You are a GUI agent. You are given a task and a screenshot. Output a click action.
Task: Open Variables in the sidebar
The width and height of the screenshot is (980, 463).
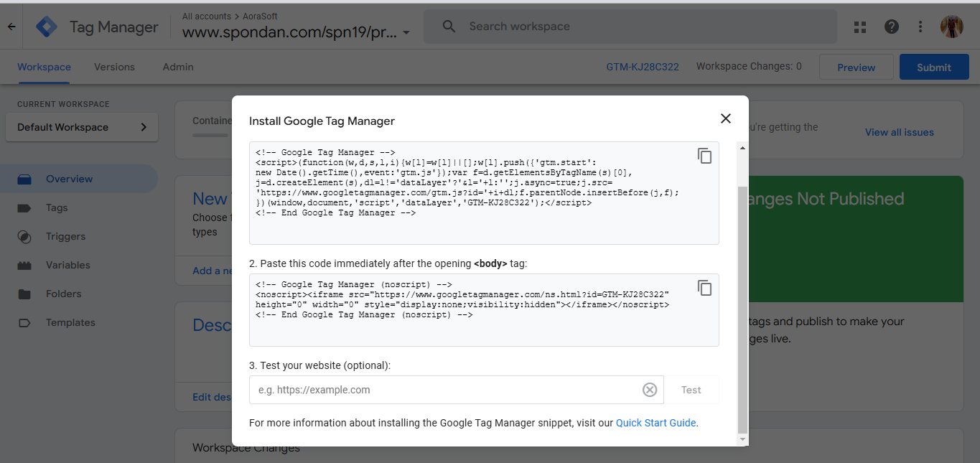tap(68, 265)
